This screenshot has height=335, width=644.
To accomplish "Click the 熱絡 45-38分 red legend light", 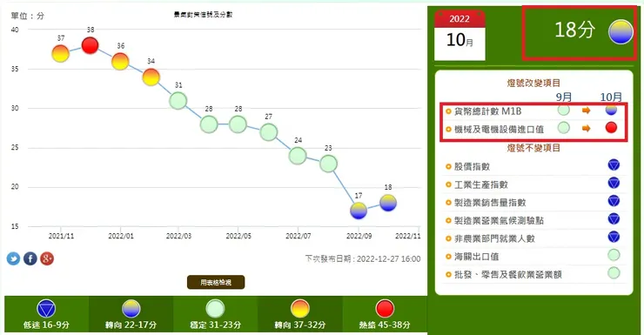I will click(385, 309).
